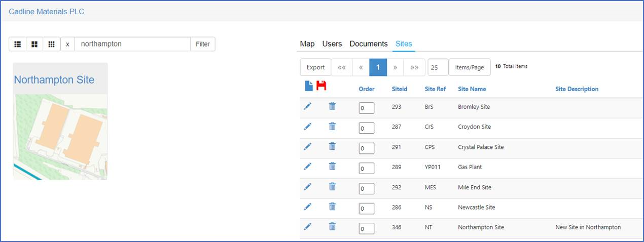
Task: Select site ref YP011 cell
Action: (433, 167)
